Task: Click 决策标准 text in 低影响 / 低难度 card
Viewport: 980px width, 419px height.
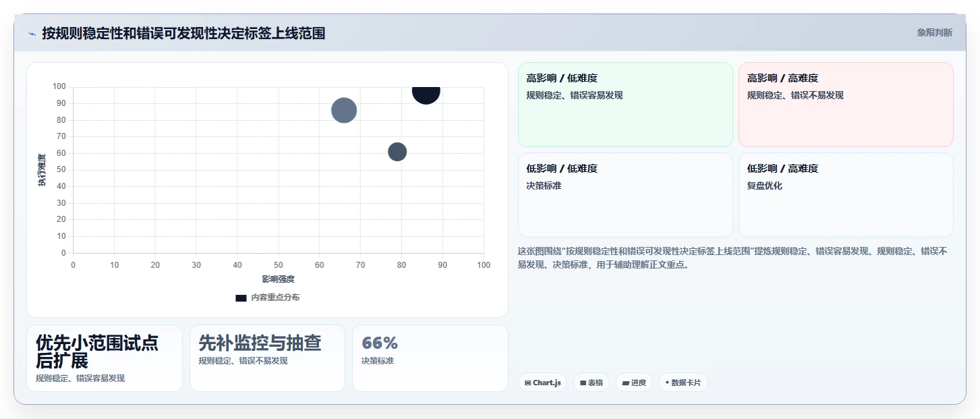Action: click(544, 186)
